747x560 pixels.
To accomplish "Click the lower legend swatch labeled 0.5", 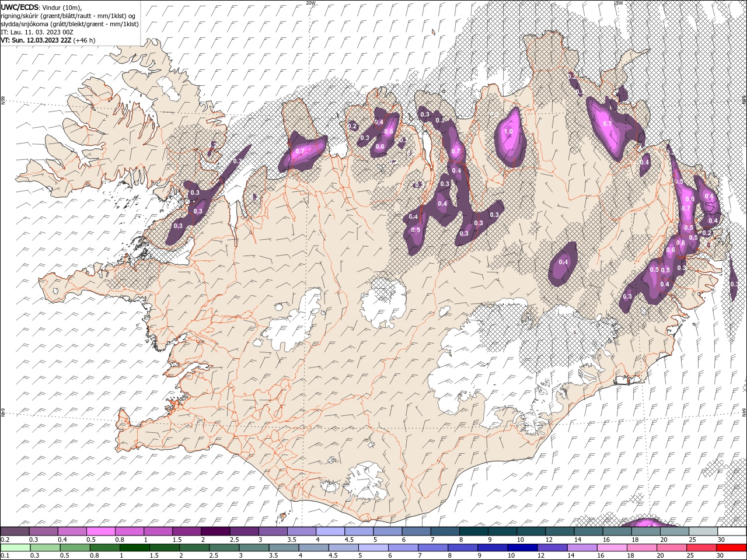I will coord(75,547).
